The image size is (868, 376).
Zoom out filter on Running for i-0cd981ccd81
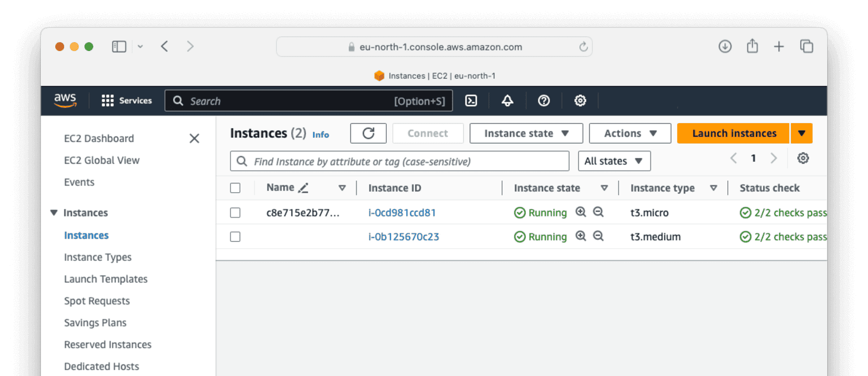598,212
